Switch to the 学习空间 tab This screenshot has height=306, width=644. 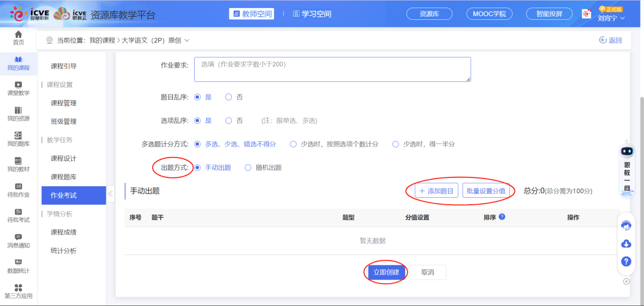(x=312, y=14)
